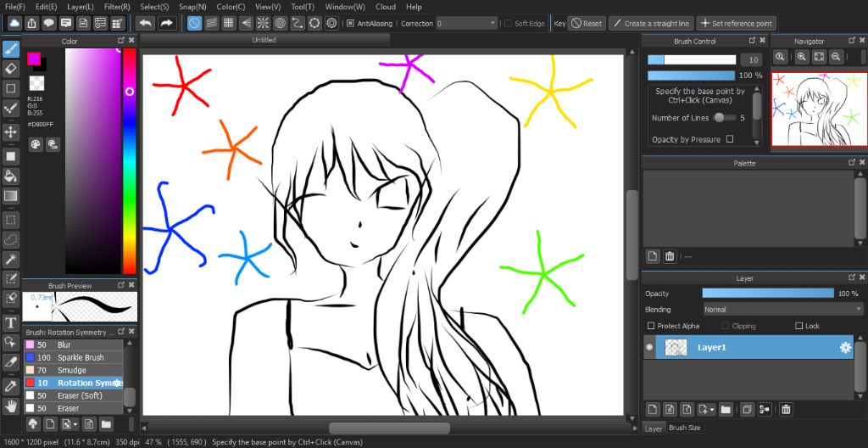Viewport: 868px width, 448px height.
Task: Click the Reset button
Action: coord(587,23)
